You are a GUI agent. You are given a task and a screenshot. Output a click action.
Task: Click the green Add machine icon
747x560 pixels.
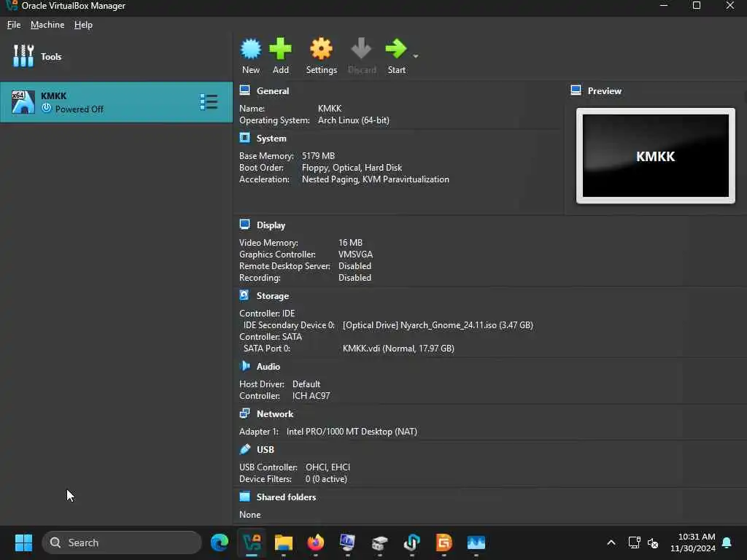point(281,49)
